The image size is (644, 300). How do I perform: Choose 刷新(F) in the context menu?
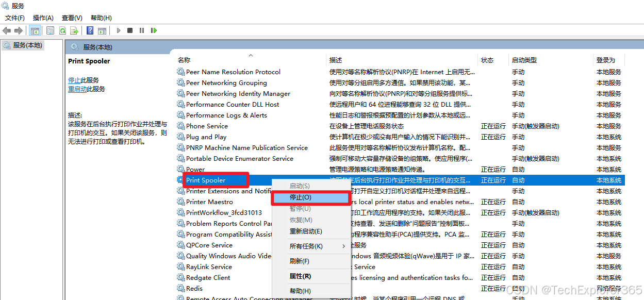(311, 261)
